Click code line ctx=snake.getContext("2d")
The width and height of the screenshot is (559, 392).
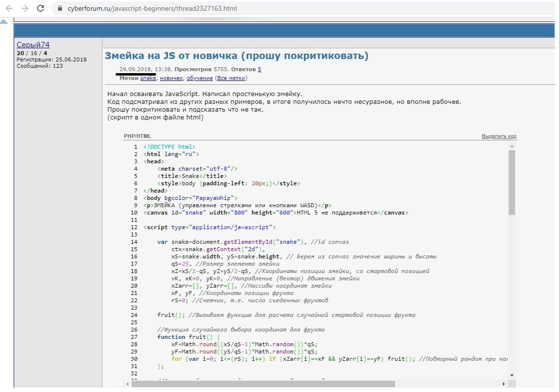pyautogui.click(x=218, y=249)
